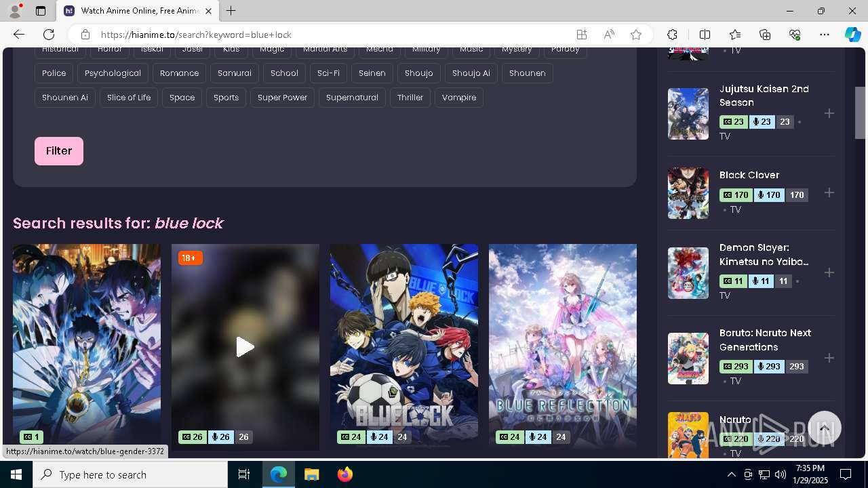Screen dimensions: 868x488
Task: Add this page to favorites star
Action: tap(635, 35)
